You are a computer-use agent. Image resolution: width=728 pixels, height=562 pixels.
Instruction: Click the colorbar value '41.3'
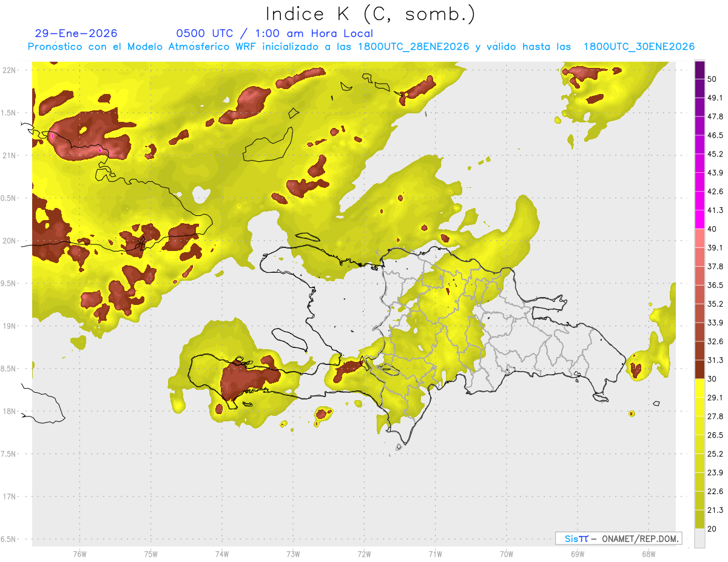(x=715, y=210)
